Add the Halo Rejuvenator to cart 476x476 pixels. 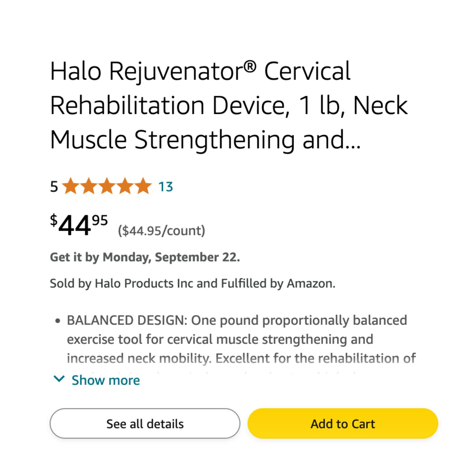coord(343,423)
